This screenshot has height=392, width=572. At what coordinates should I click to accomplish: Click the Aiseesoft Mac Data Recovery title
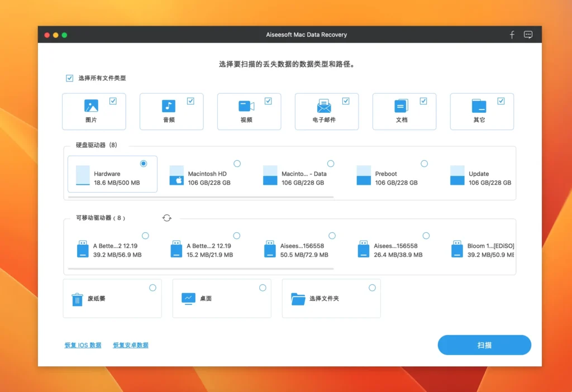point(307,35)
